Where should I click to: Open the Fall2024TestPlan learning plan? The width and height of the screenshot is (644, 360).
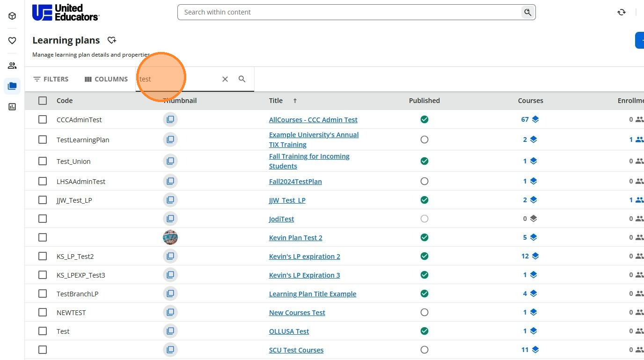(295, 181)
